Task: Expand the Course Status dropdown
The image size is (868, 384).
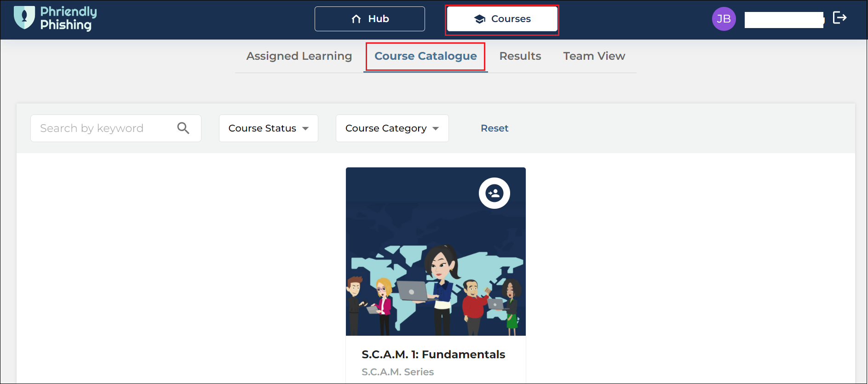Action: [x=269, y=128]
